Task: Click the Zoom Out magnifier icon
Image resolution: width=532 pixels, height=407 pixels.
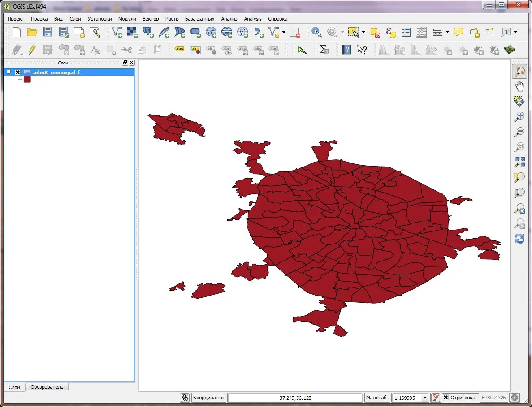Action: coord(519,132)
